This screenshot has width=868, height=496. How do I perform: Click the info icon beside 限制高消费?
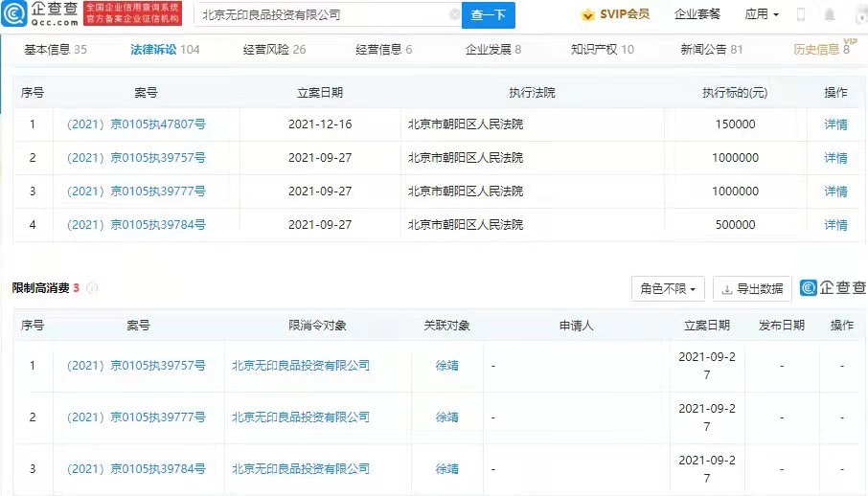92,288
